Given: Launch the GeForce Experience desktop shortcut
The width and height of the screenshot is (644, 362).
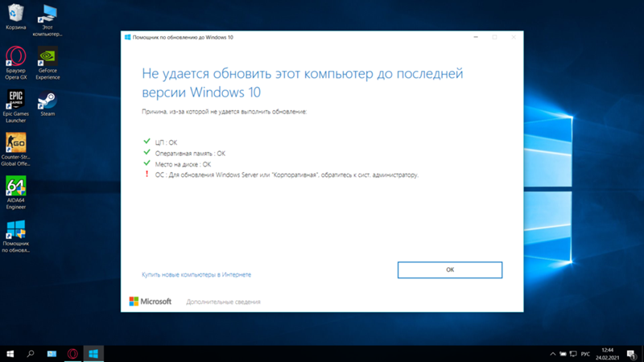Looking at the screenshot, I should [x=47, y=63].
